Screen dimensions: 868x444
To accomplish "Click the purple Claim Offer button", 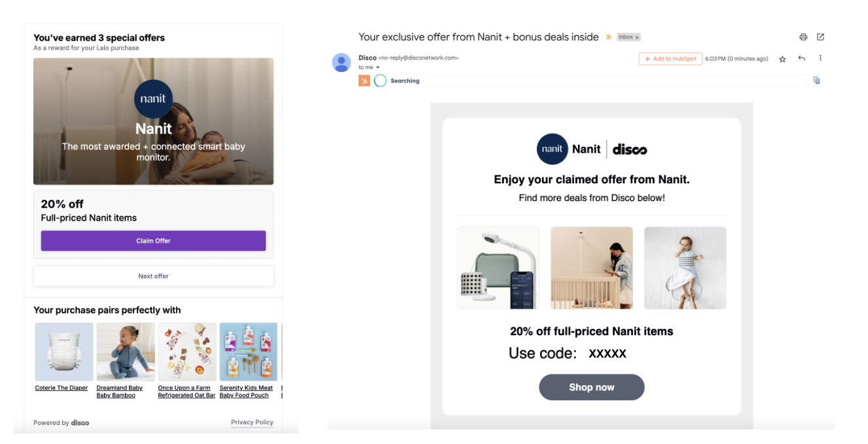I will click(x=153, y=241).
